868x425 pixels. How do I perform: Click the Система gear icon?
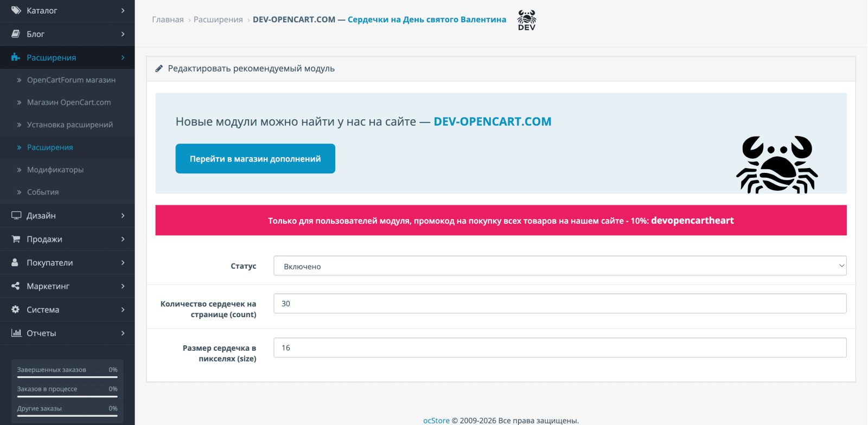pyautogui.click(x=16, y=310)
